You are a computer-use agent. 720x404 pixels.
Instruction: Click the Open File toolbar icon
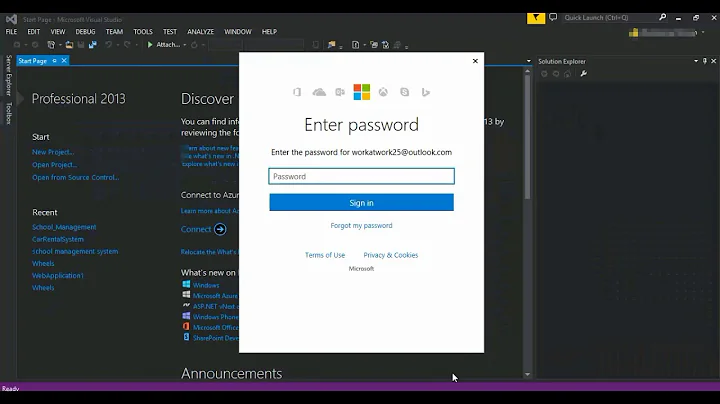[69, 45]
